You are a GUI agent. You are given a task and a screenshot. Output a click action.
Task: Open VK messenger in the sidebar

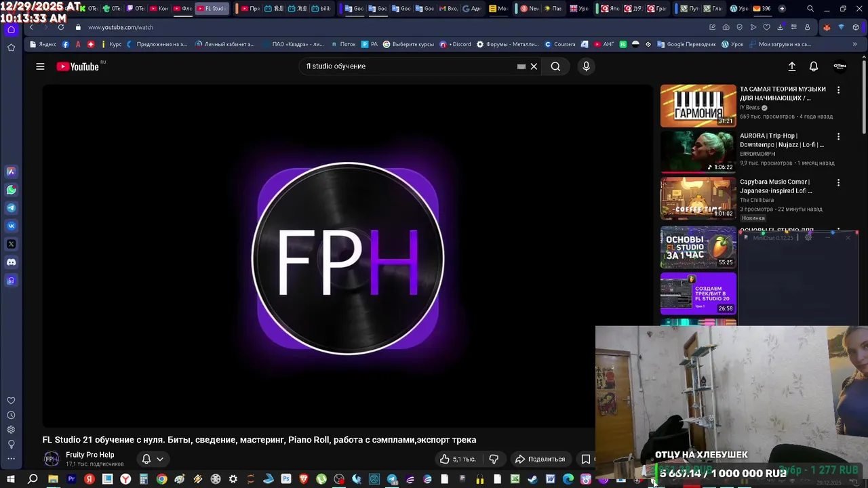click(11, 226)
